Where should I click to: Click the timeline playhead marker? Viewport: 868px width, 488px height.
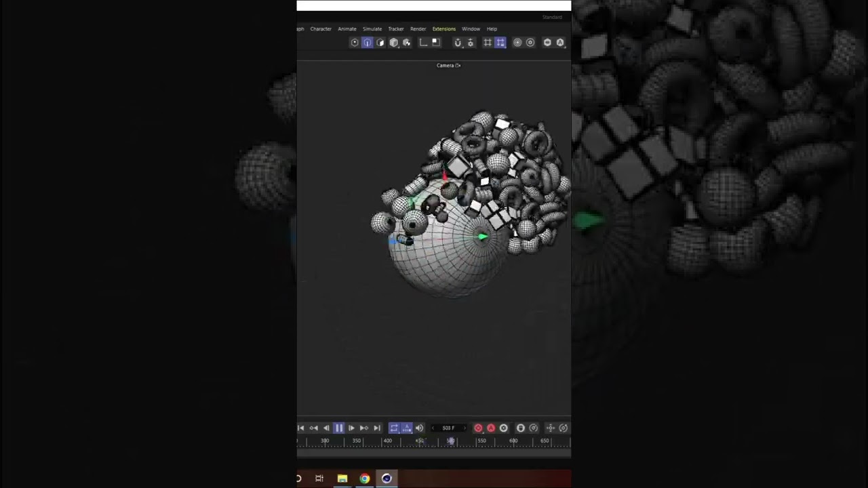(x=452, y=441)
